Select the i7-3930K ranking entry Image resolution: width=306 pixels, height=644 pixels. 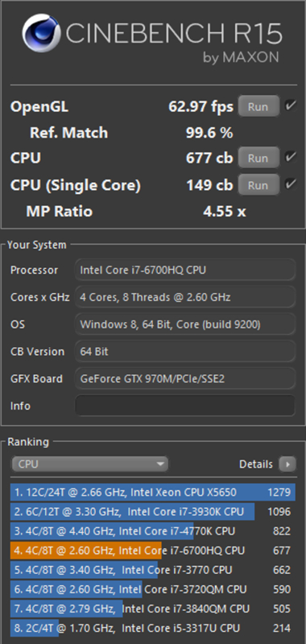[153, 512]
